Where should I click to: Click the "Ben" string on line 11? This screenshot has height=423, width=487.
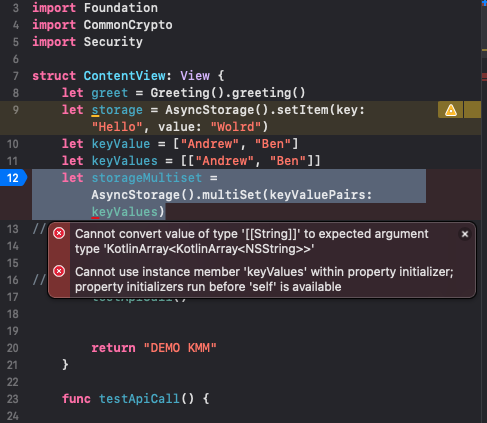click(287, 161)
